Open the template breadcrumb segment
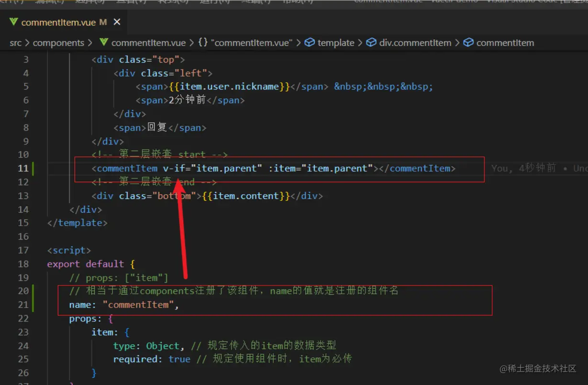The image size is (588, 385). (336, 43)
